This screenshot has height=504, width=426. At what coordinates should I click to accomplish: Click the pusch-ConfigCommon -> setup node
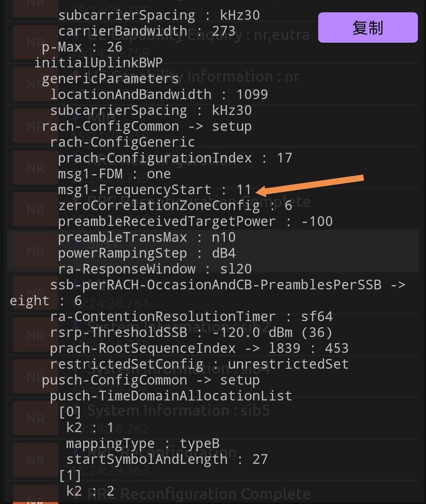pos(151,380)
